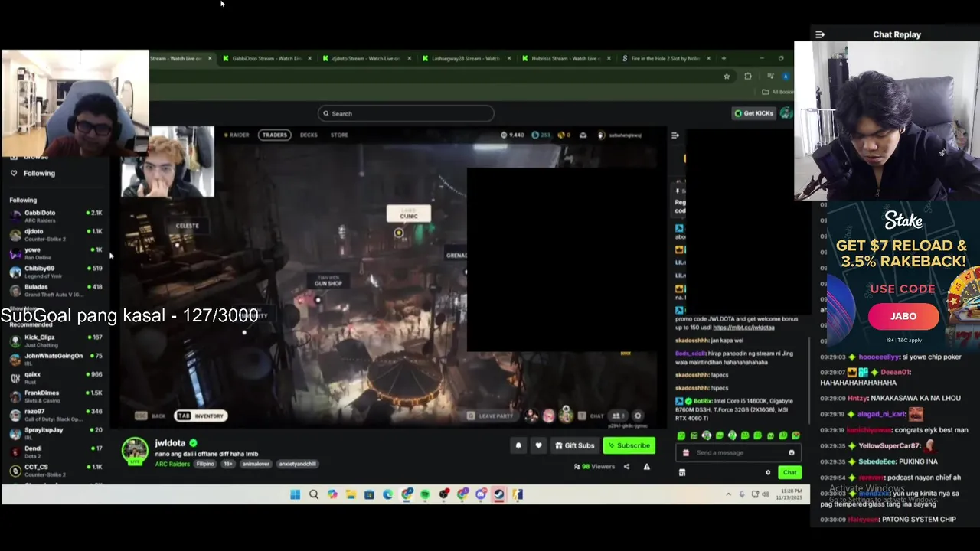Open Discord from the taskbar

tap(481, 494)
